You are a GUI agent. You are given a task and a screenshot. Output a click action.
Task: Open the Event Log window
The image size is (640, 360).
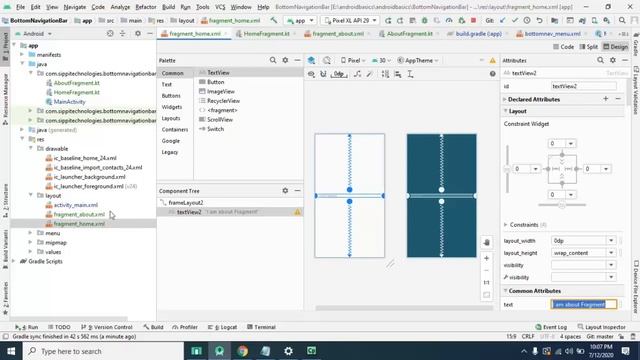551,327
